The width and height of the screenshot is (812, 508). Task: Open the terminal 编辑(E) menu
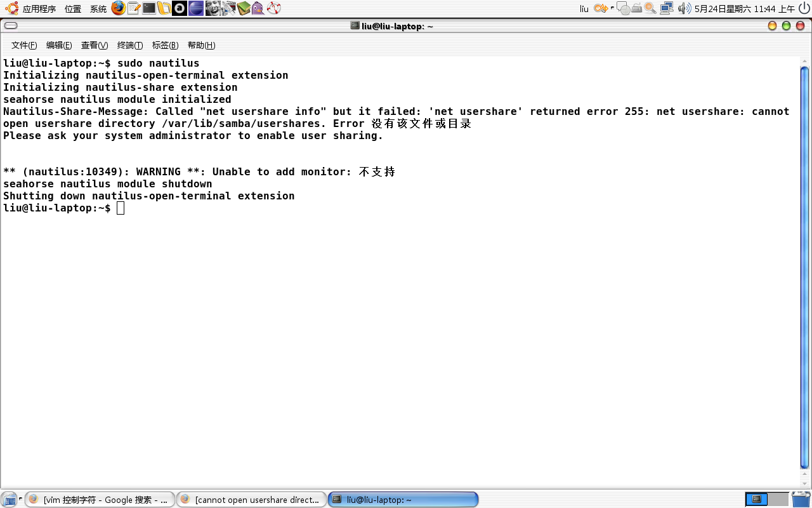59,45
